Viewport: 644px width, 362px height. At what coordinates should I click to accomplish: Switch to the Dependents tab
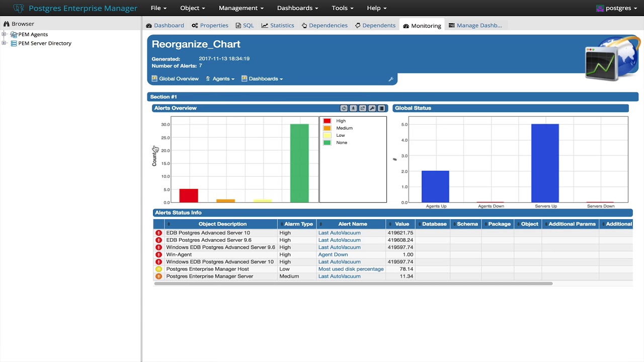coord(375,26)
